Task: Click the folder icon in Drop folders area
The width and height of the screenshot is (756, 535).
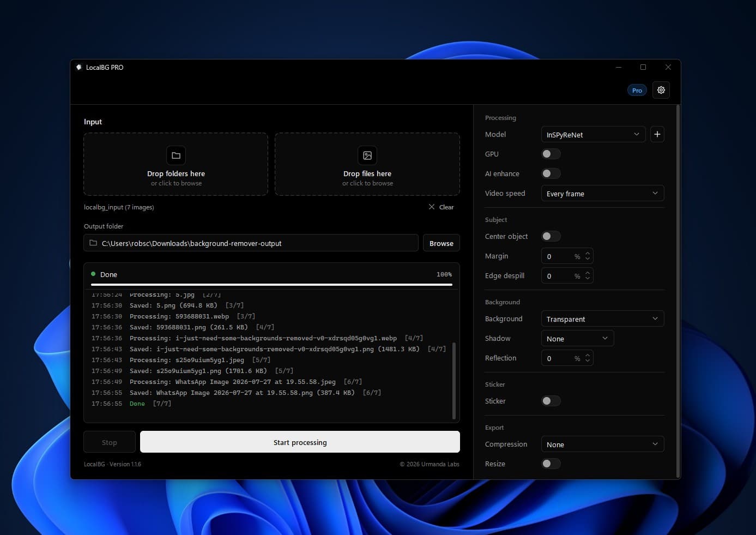Action: point(176,155)
